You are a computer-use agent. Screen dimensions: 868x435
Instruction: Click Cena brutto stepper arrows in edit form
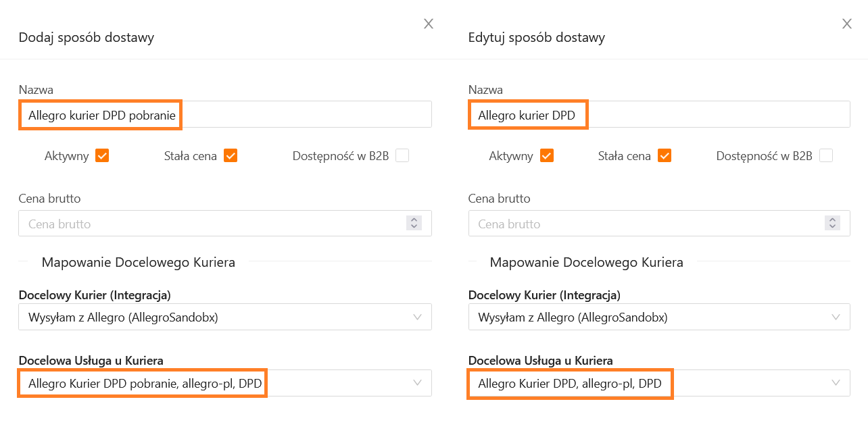coord(832,224)
